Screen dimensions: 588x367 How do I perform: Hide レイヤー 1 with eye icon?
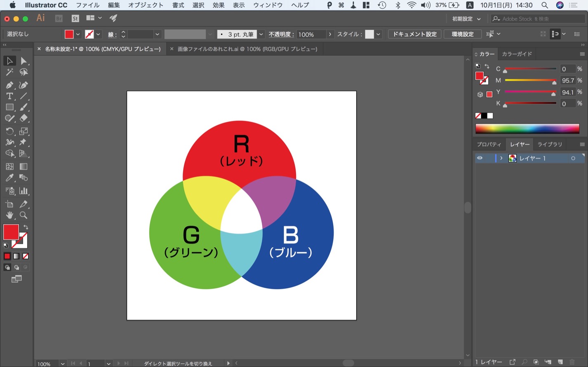(480, 158)
